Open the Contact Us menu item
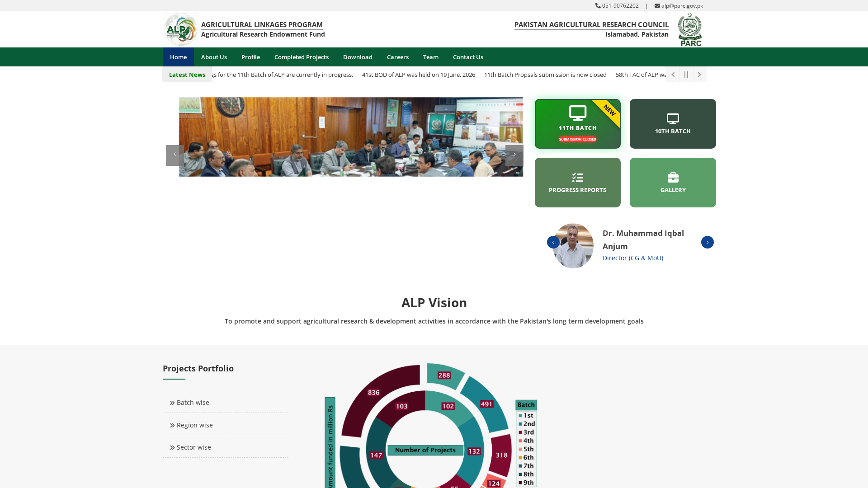This screenshot has height=488, width=868. pos(468,57)
